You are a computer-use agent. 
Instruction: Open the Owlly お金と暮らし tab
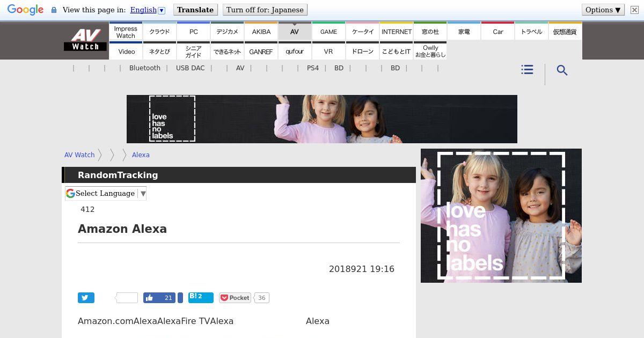(430, 51)
